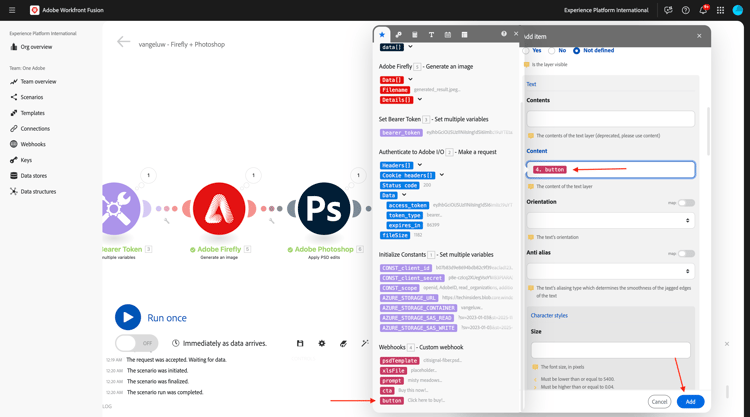750x417 pixels.
Task: Open the user profile avatar
Action: tap(738, 10)
